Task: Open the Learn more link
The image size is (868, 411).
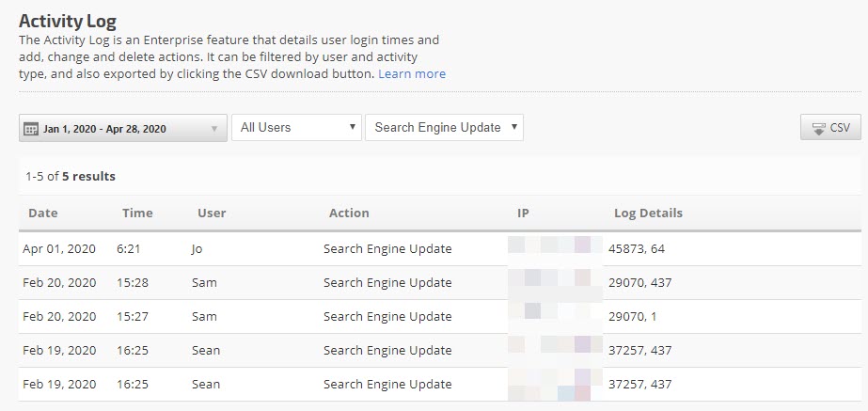Action: pos(412,73)
